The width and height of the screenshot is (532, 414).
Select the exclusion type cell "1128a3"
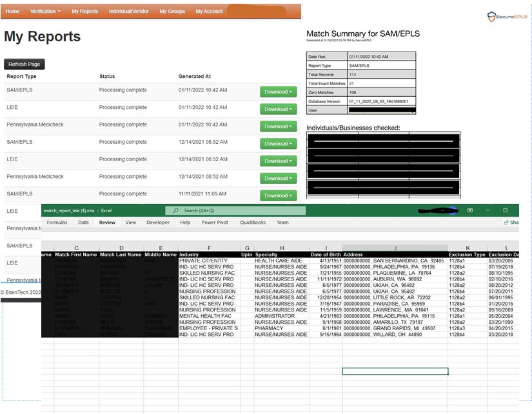[x=468, y=328]
